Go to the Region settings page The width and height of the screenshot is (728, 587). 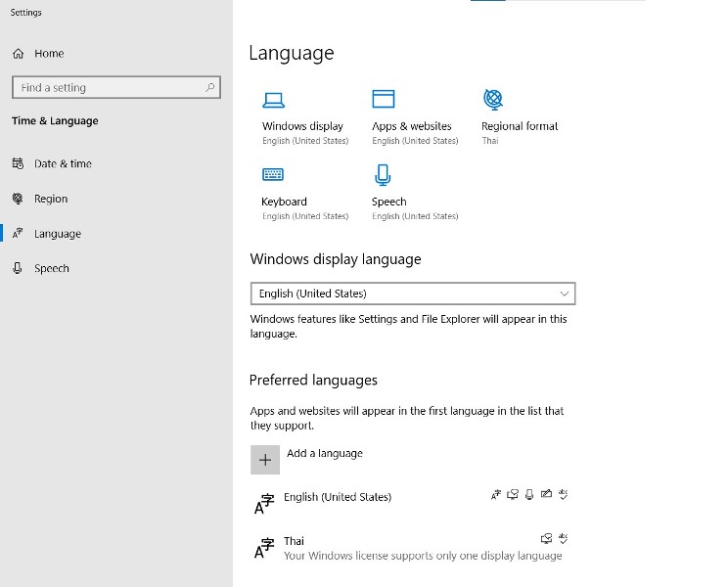tap(51, 199)
